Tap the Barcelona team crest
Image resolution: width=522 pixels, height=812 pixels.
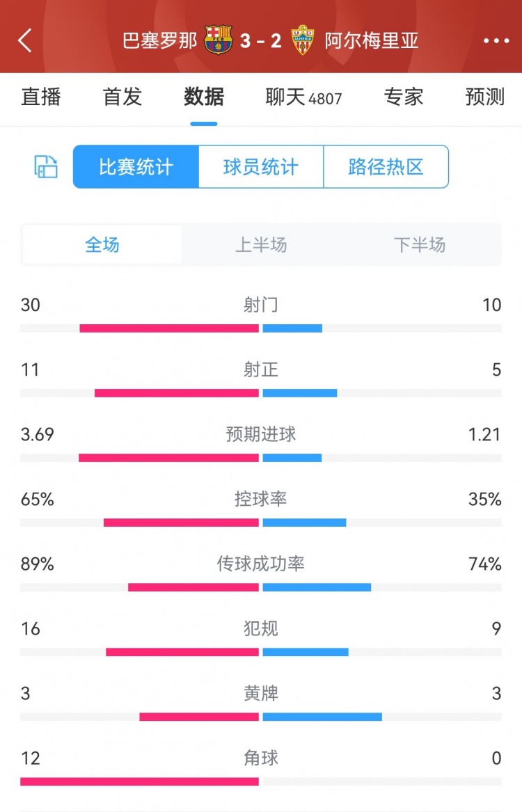218,40
